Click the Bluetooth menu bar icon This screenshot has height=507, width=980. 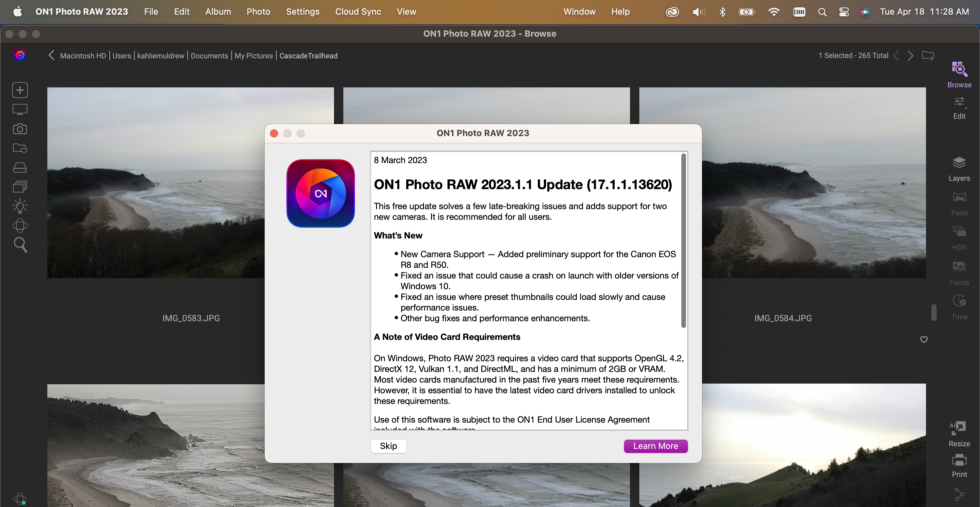722,12
